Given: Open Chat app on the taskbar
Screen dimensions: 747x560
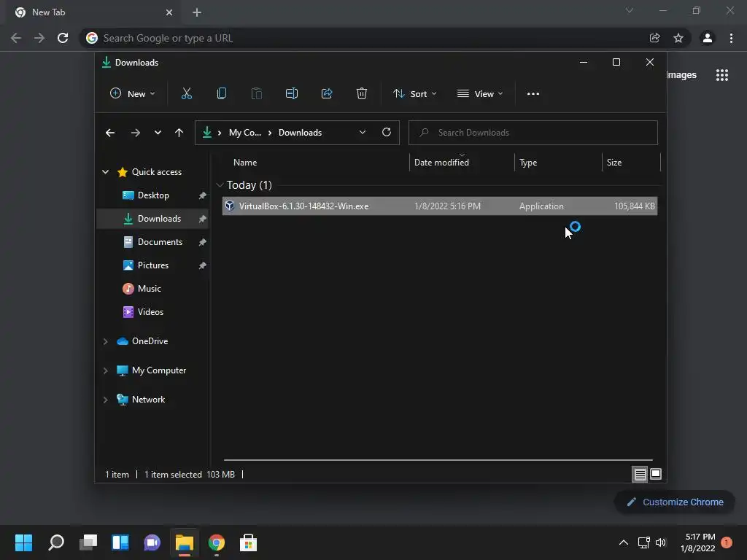Looking at the screenshot, I should coord(152,542).
